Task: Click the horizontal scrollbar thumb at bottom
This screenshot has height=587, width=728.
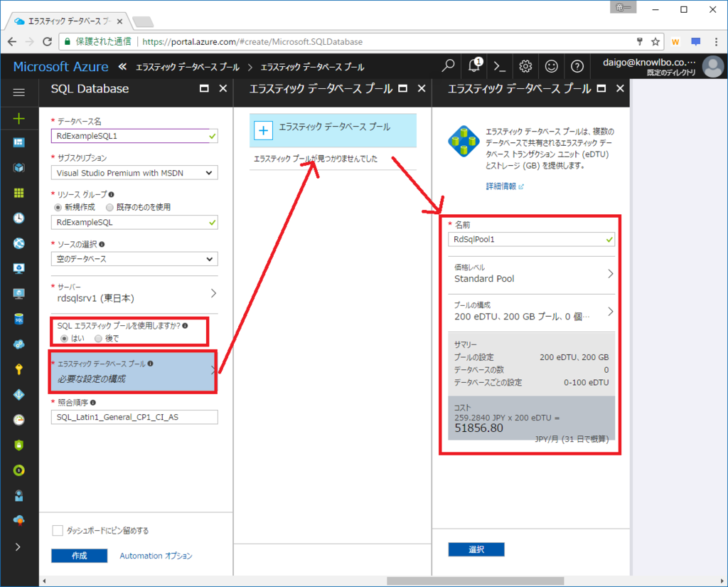Action: (x=476, y=581)
